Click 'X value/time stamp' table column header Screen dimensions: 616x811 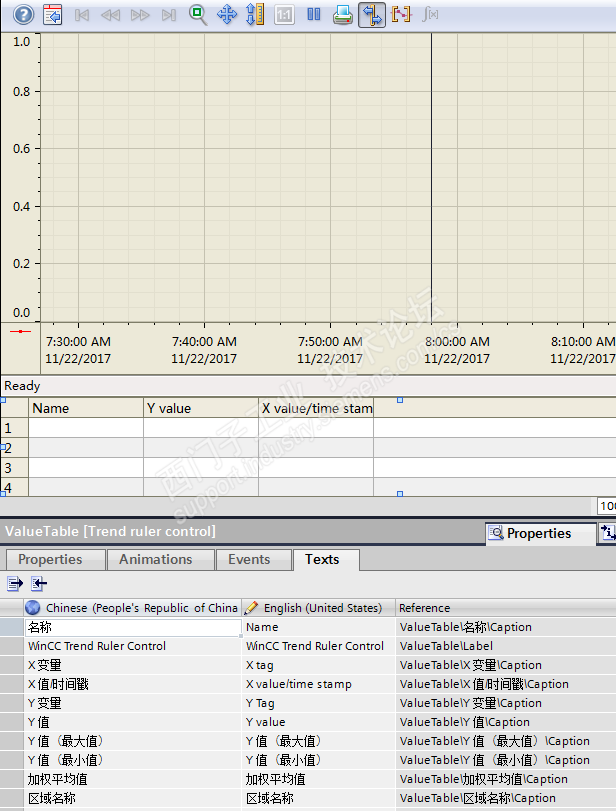(x=316, y=408)
